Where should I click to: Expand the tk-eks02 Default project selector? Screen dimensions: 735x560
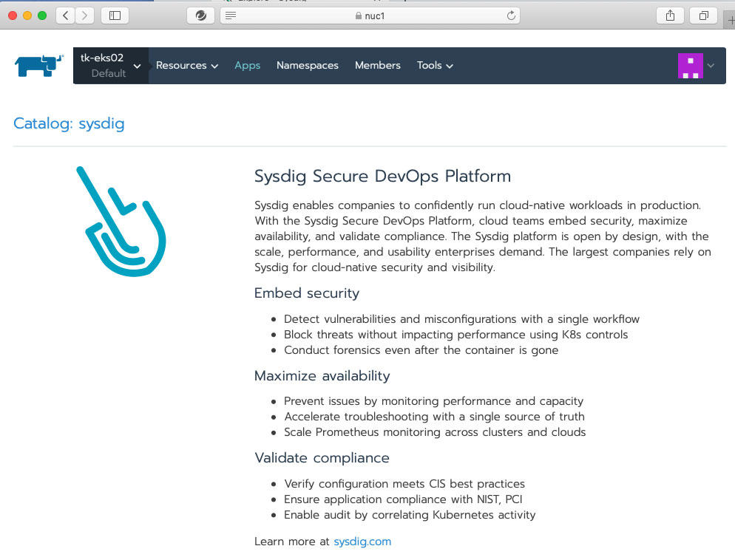(111, 66)
